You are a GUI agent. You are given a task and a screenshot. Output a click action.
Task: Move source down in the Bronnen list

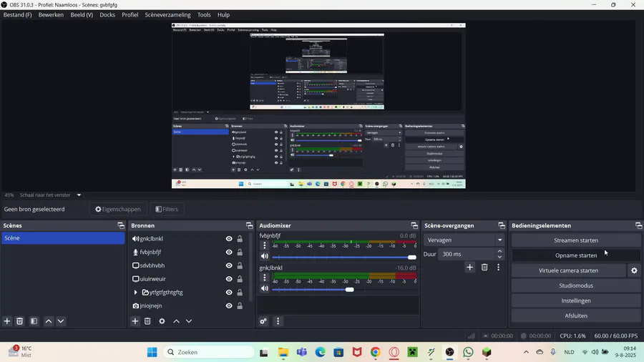click(188, 321)
